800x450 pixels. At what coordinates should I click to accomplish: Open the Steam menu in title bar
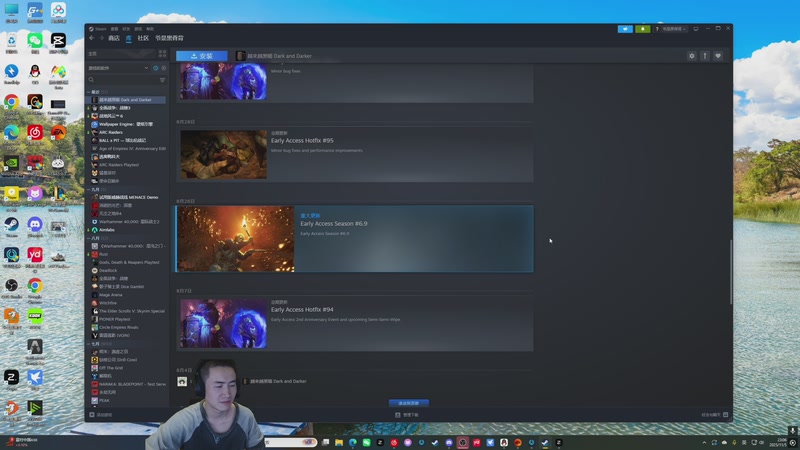pos(97,29)
